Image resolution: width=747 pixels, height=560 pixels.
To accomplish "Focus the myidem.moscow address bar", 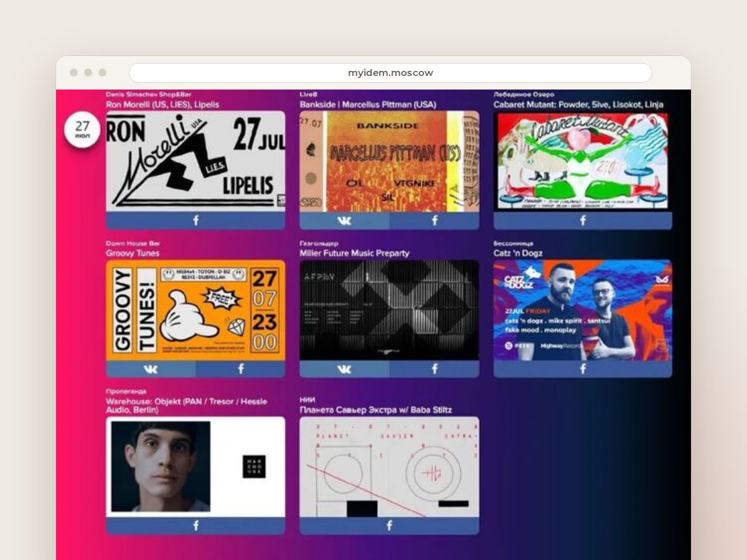I will click(390, 73).
